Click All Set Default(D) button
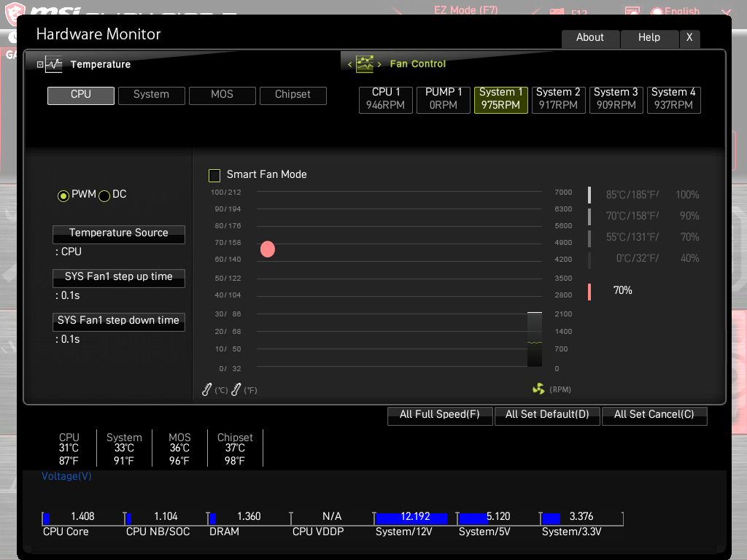 547,415
